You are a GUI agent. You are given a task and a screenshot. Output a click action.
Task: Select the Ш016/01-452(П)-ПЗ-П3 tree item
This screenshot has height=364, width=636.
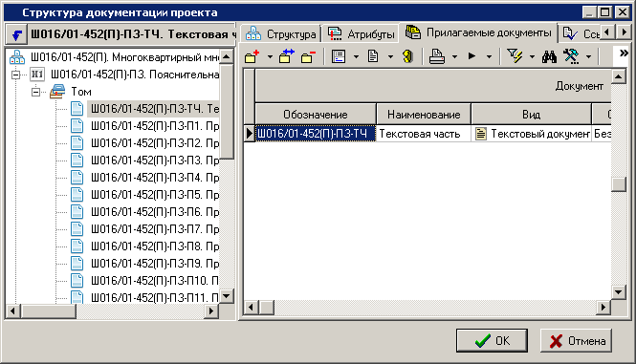tap(154, 161)
